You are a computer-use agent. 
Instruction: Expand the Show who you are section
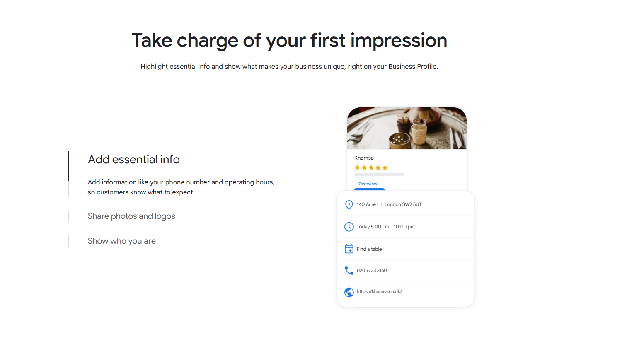tap(122, 241)
